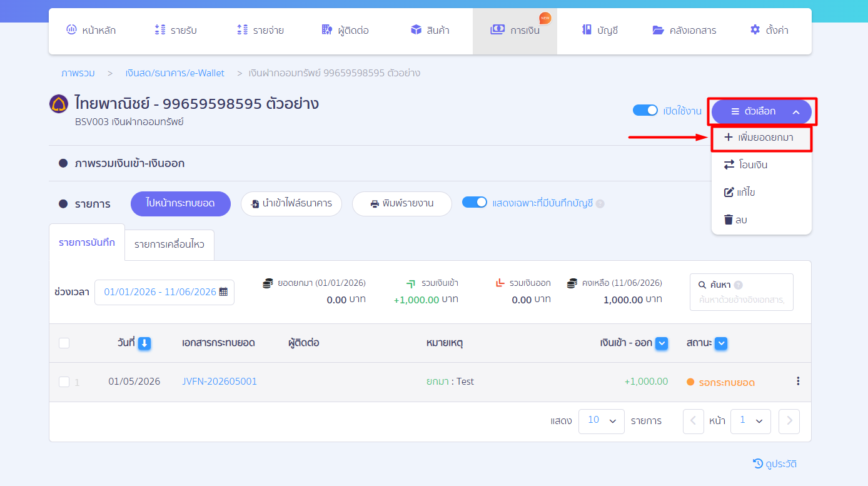868x486 pixels.
Task: Open the ผู้ติดต่อ contacts menu
Action: click(345, 30)
